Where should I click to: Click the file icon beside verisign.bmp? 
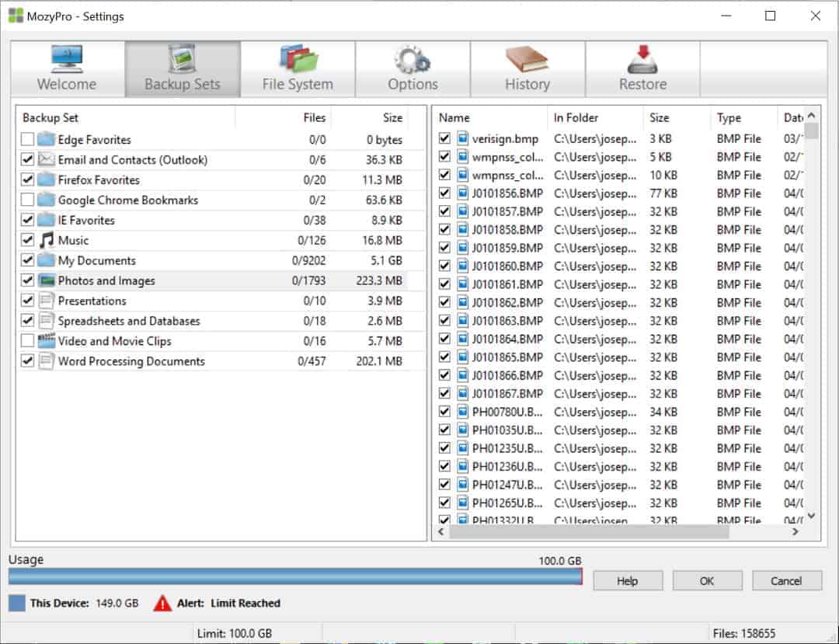click(x=463, y=138)
